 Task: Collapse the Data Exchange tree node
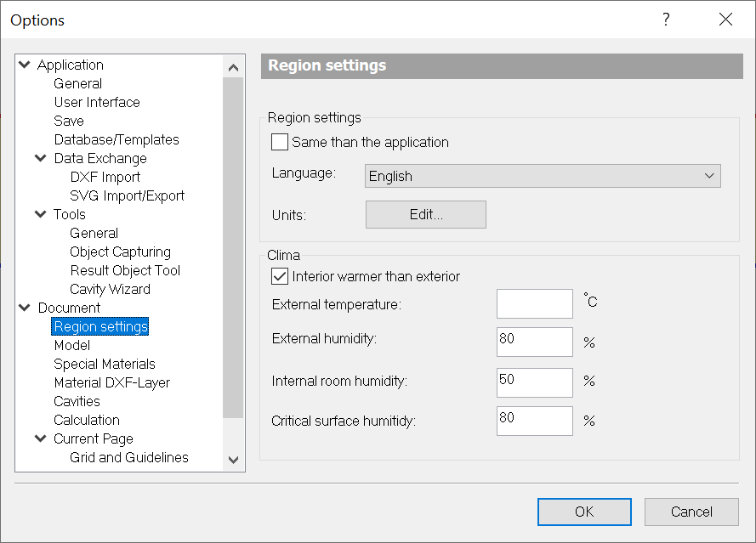pyautogui.click(x=41, y=158)
